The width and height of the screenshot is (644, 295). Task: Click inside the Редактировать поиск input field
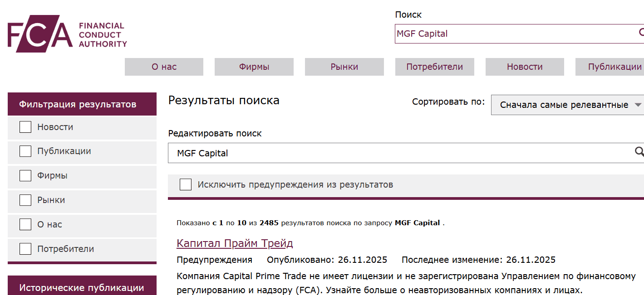coord(318,153)
